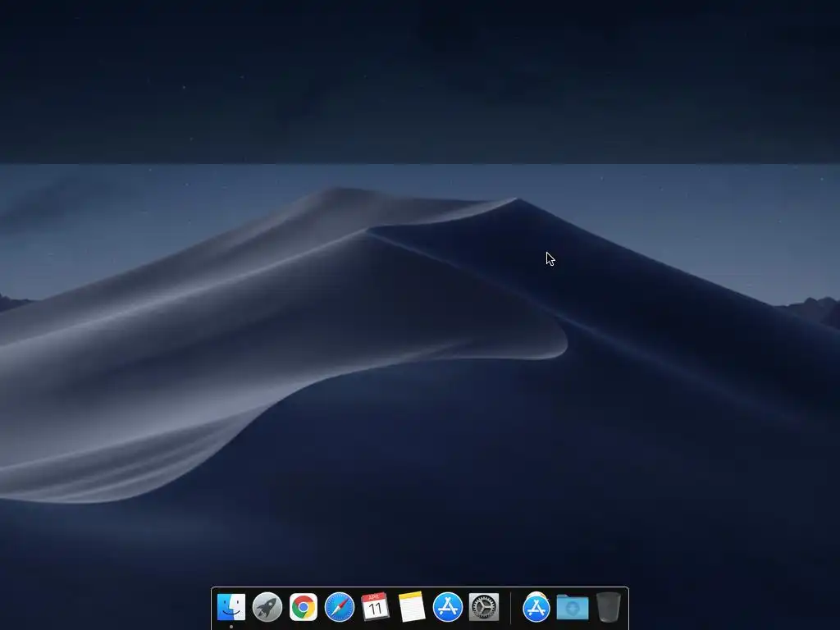Launch Launchpad rocket icon
This screenshot has height=630, width=840.
pos(267,607)
